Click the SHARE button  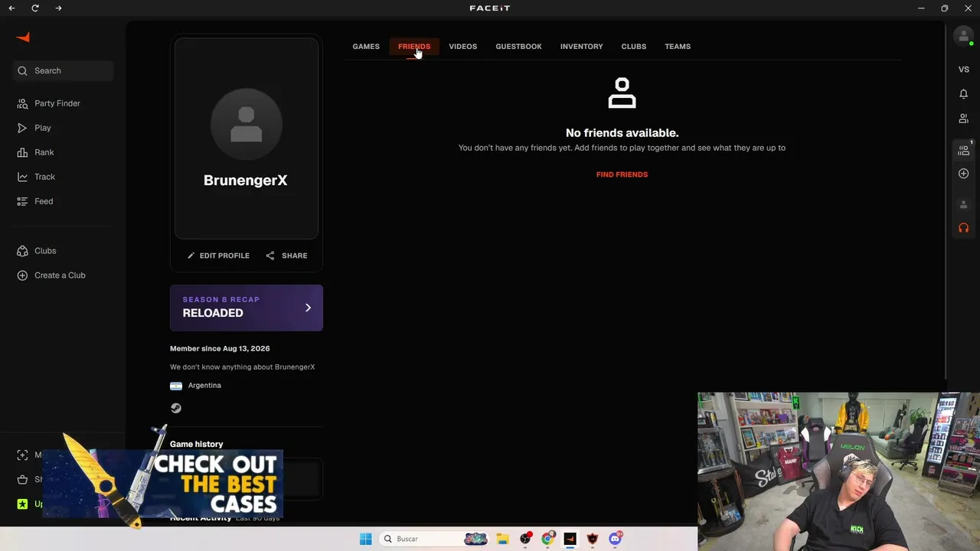coord(286,256)
